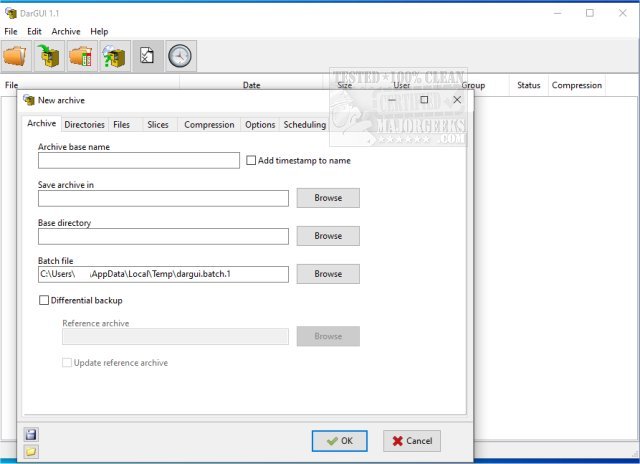
Task: Click the Archive base name field
Action: coord(139,160)
